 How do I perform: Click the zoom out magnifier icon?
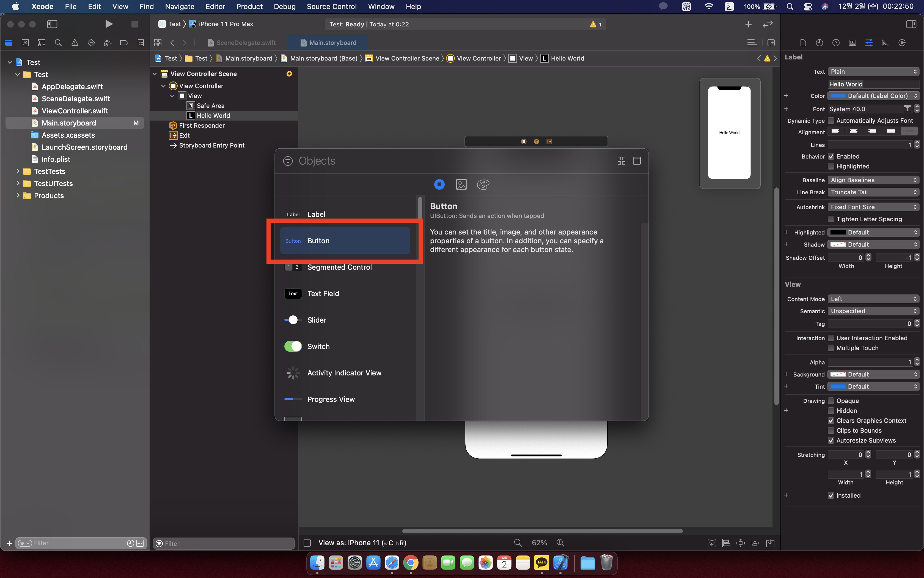click(x=518, y=543)
